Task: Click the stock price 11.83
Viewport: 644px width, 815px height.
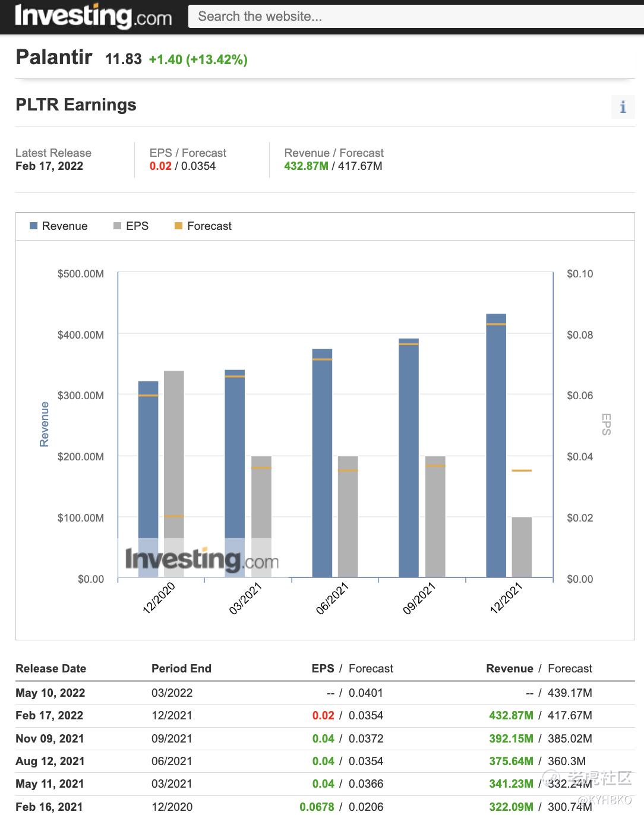Action: 124,59
